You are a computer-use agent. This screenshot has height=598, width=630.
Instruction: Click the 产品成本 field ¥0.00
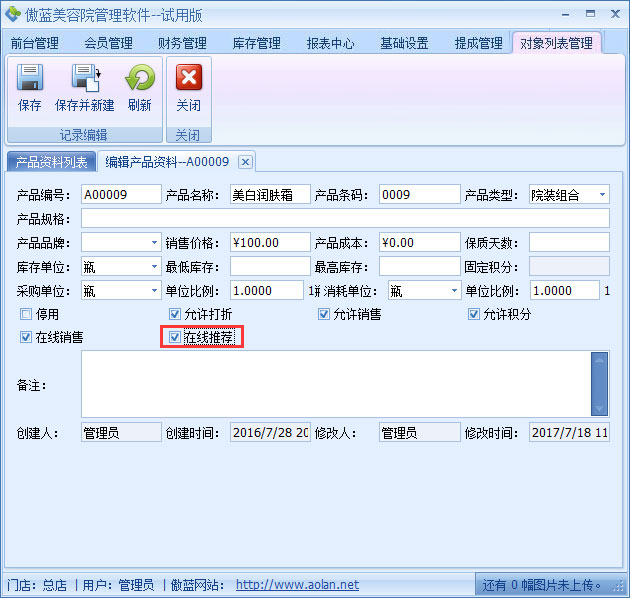coord(419,243)
